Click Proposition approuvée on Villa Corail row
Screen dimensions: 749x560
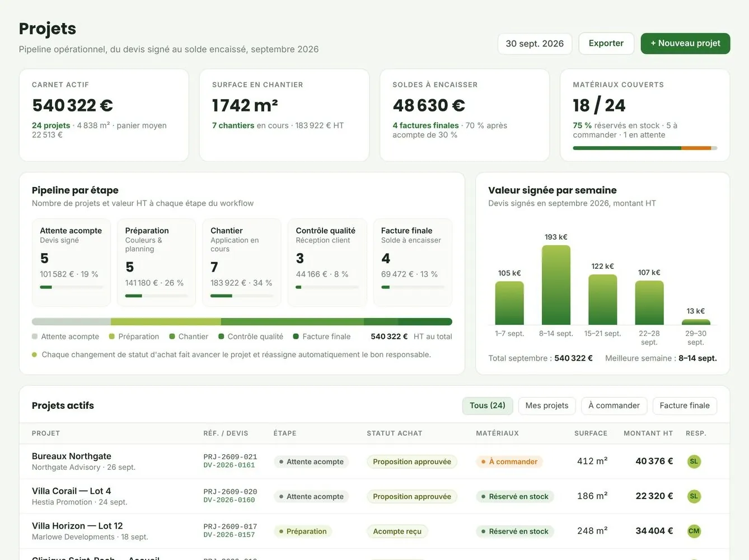[x=412, y=497]
